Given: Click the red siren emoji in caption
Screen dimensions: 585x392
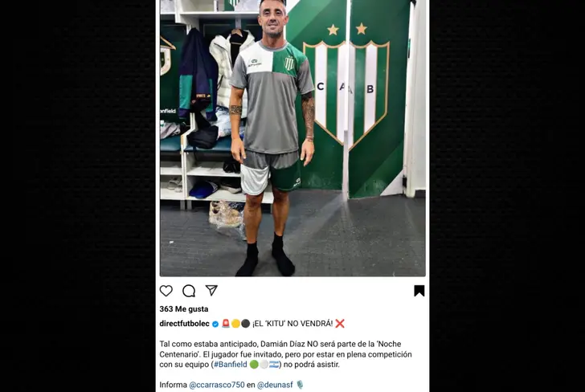Looking at the screenshot, I should [x=226, y=324].
